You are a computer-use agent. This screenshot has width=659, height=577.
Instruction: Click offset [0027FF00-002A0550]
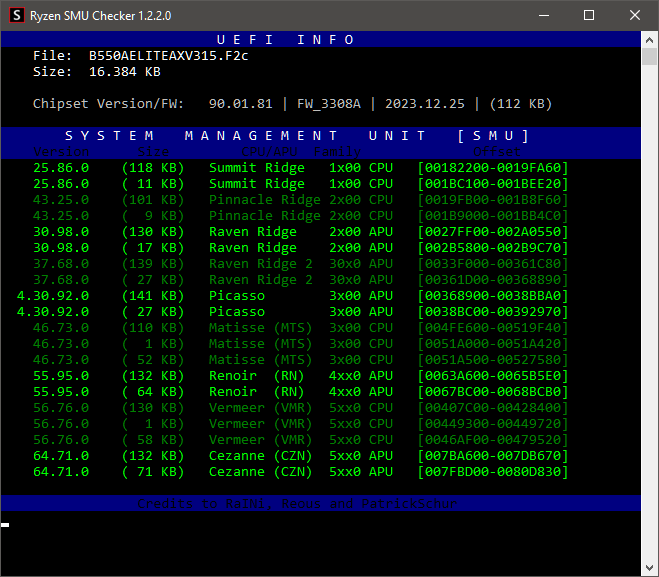(x=493, y=232)
